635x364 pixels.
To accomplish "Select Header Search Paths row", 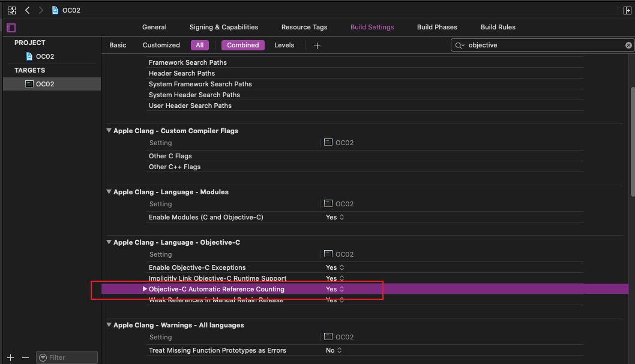I will [x=364, y=73].
